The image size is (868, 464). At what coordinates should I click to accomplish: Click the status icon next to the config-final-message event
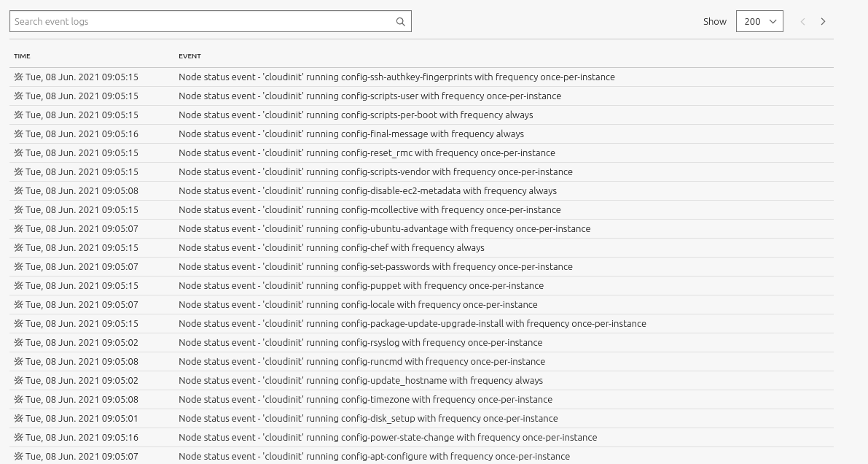(19, 134)
